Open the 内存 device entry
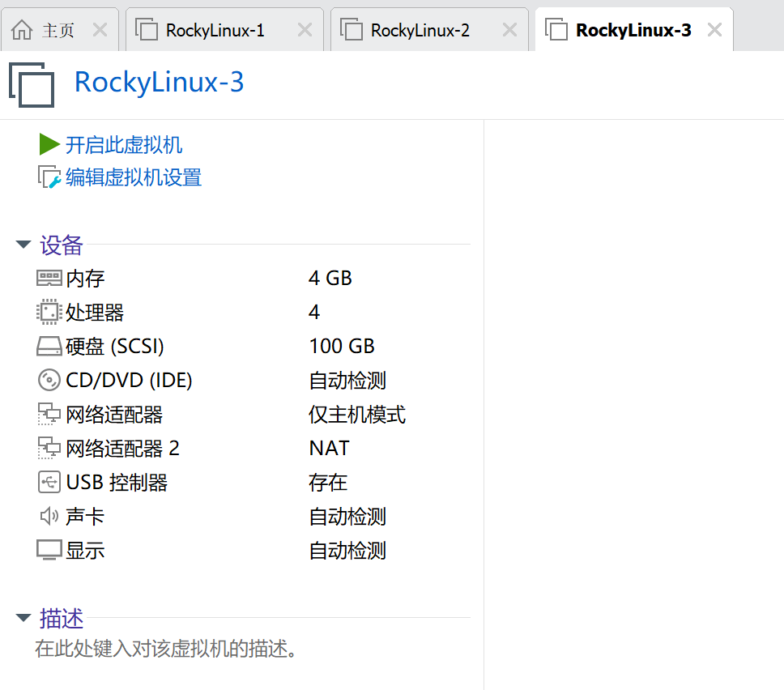Viewport: 784px width, 690px height. point(85,279)
